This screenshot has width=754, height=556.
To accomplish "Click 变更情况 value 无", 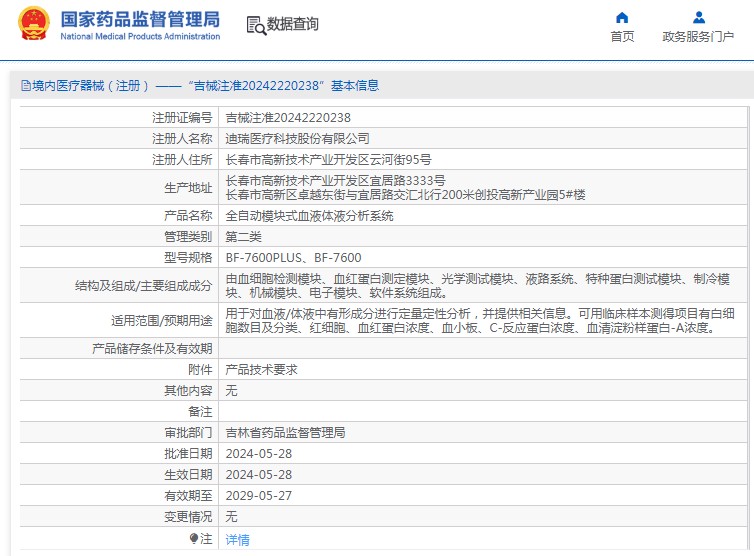I will 231,517.
